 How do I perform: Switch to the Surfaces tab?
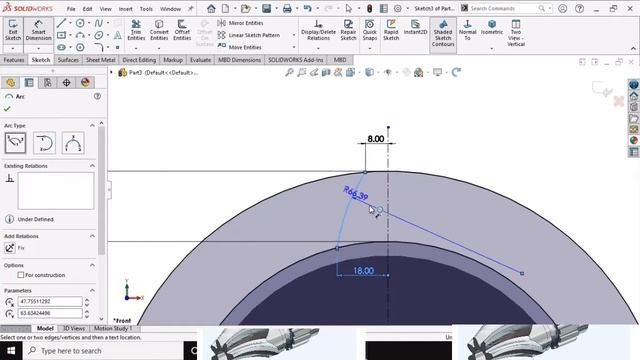point(68,60)
